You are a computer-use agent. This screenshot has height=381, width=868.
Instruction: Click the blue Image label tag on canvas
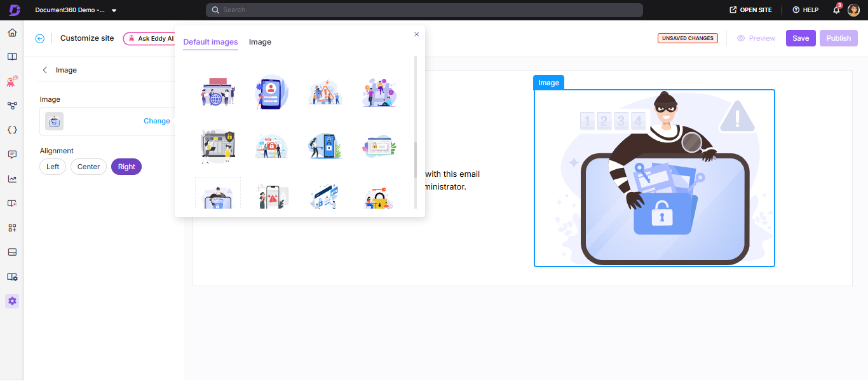point(548,83)
